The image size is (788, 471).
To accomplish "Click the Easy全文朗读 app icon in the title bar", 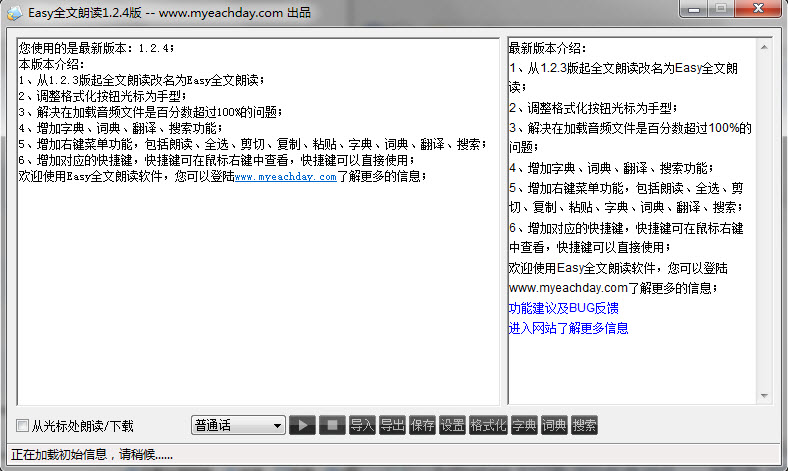I will (15, 13).
